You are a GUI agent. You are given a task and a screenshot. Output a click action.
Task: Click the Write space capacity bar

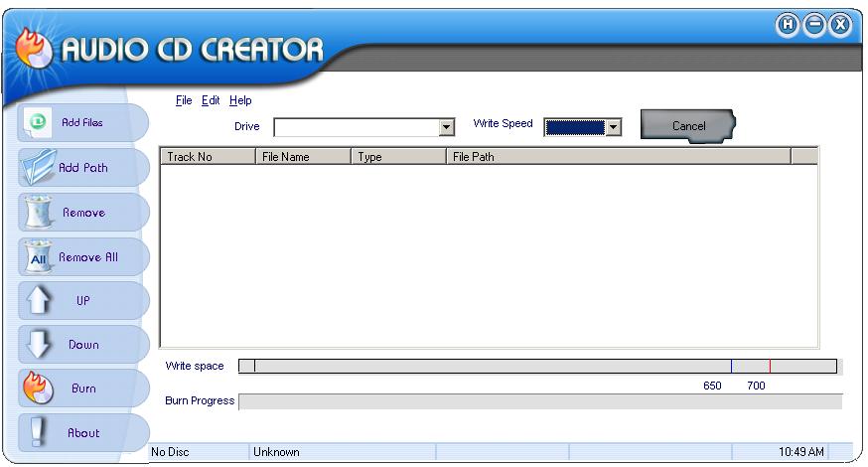536,367
